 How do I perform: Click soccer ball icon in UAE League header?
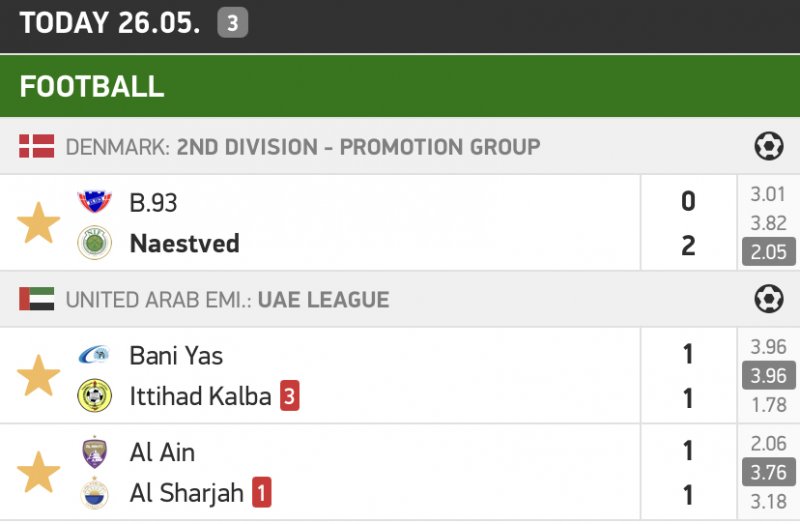click(x=768, y=299)
